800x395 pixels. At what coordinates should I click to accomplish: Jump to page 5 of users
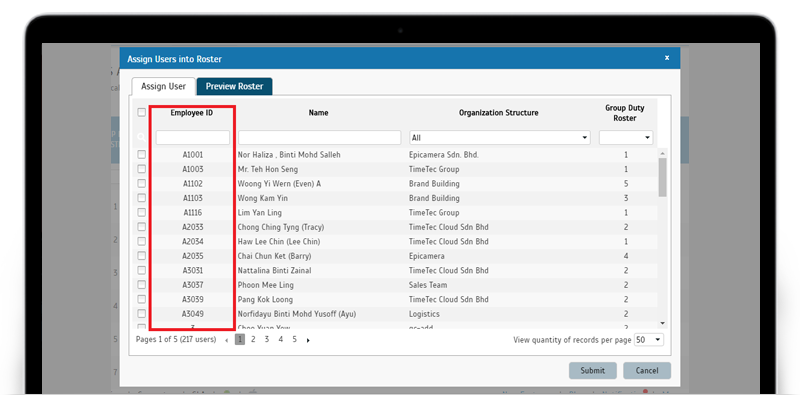tap(294, 339)
